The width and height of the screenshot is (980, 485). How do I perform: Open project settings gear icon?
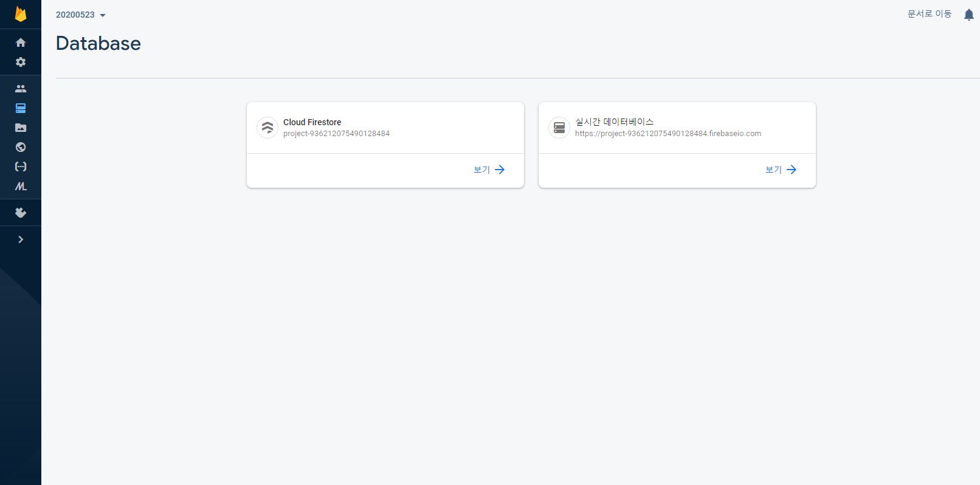tap(21, 62)
